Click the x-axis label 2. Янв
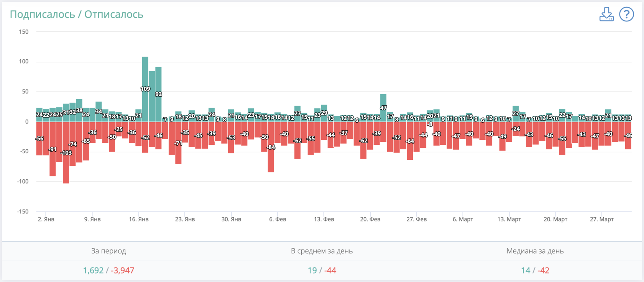The height and width of the screenshot is (282, 644). click(x=46, y=219)
